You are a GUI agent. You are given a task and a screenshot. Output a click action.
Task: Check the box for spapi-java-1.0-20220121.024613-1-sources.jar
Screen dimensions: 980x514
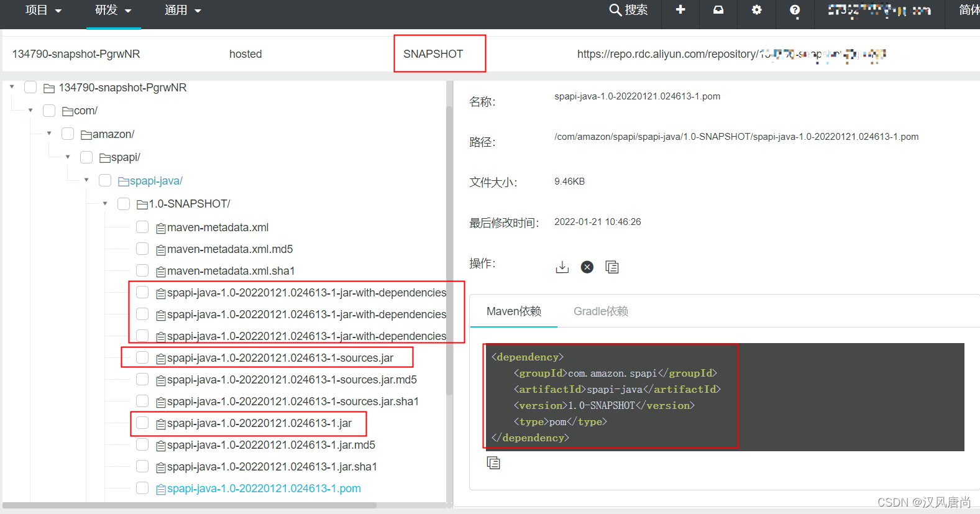pyautogui.click(x=142, y=357)
